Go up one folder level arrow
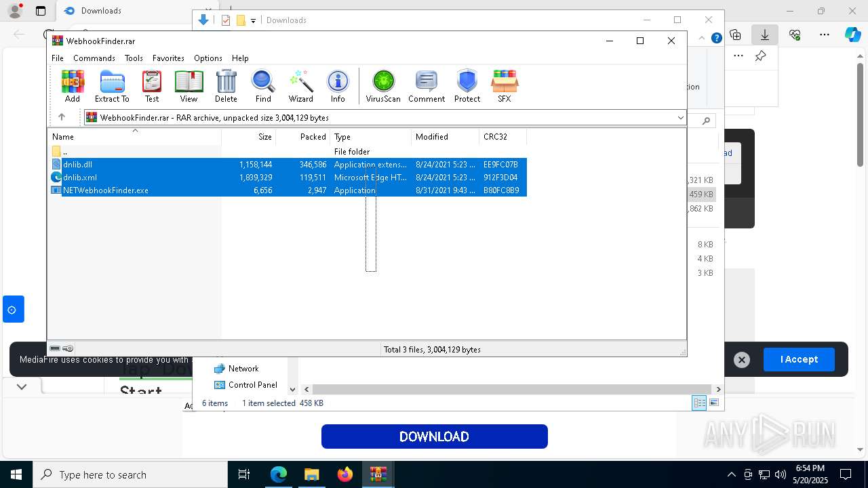The image size is (868, 488). tap(62, 117)
